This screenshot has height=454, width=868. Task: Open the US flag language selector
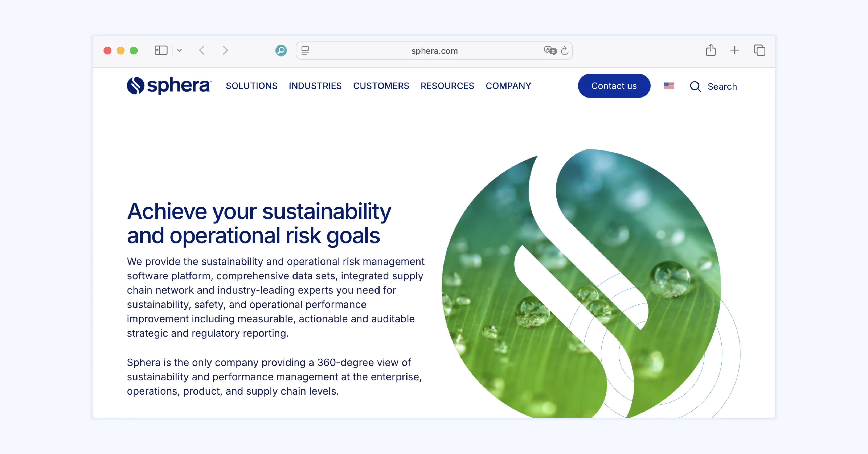668,86
